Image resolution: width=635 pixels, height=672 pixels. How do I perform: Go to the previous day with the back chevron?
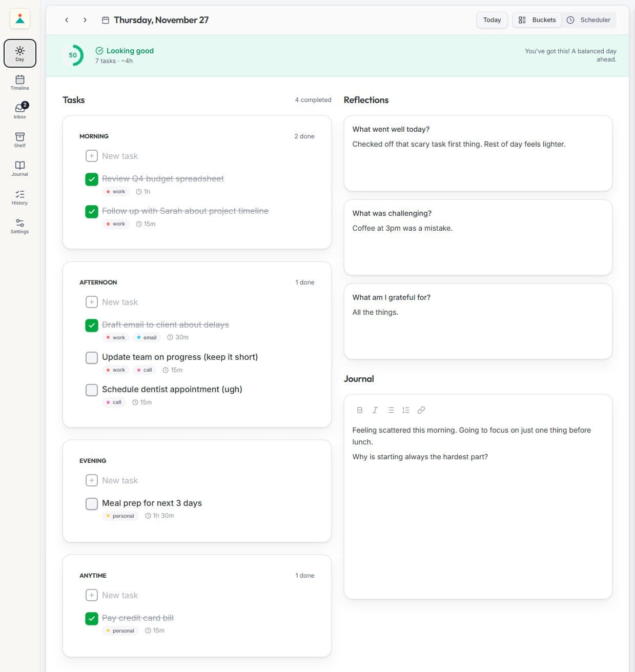pyautogui.click(x=67, y=19)
